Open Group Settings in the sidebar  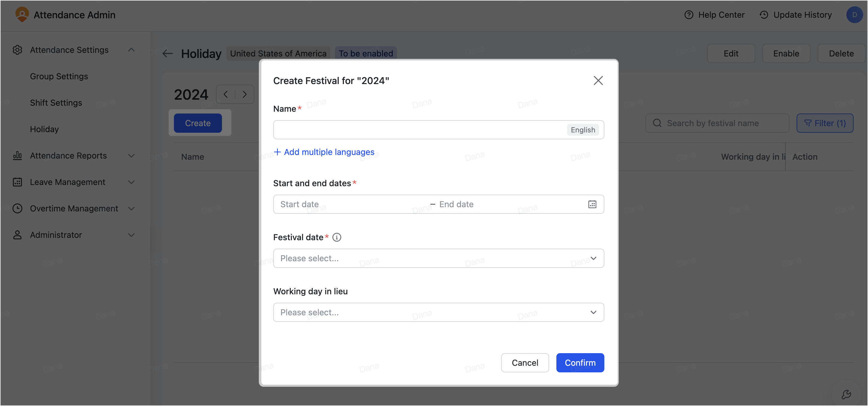[59, 76]
